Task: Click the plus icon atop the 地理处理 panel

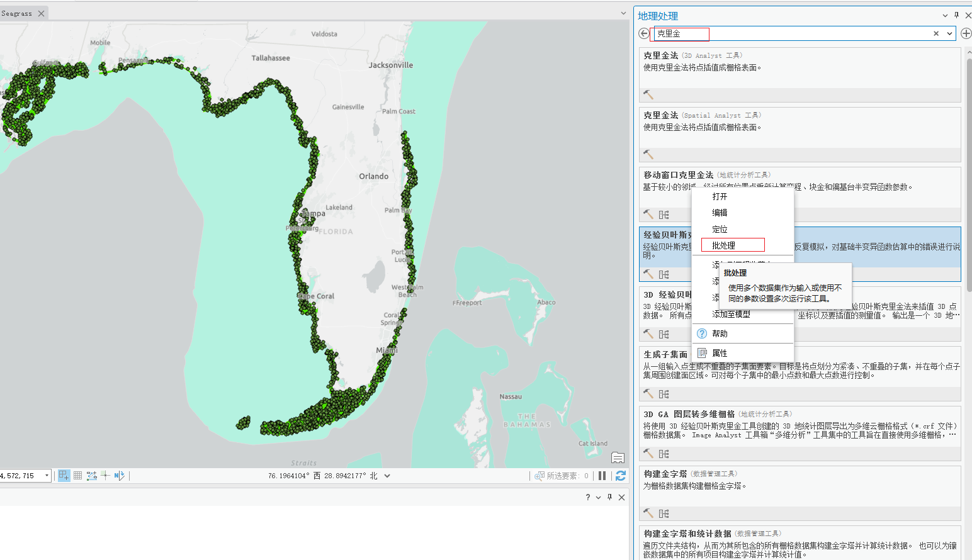Action: [966, 33]
